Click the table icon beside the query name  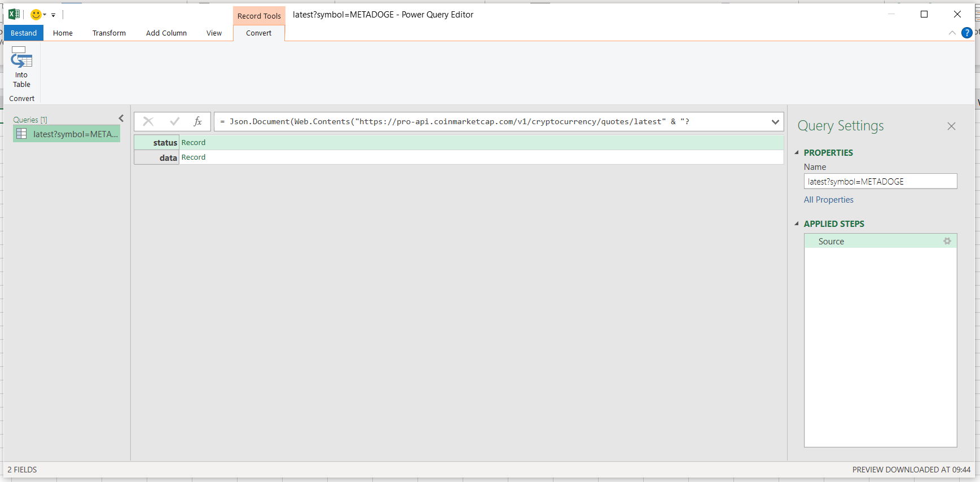pyautogui.click(x=21, y=134)
